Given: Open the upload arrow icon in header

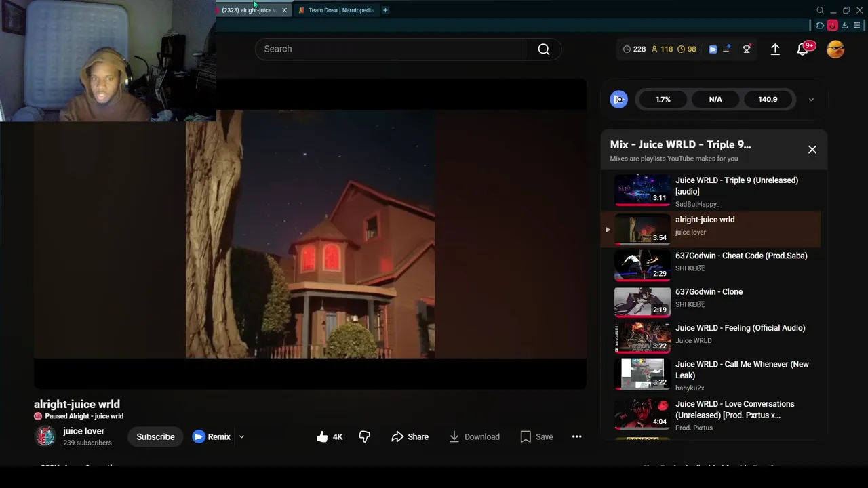Looking at the screenshot, I should pyautogui.click(x=775, y=49).
